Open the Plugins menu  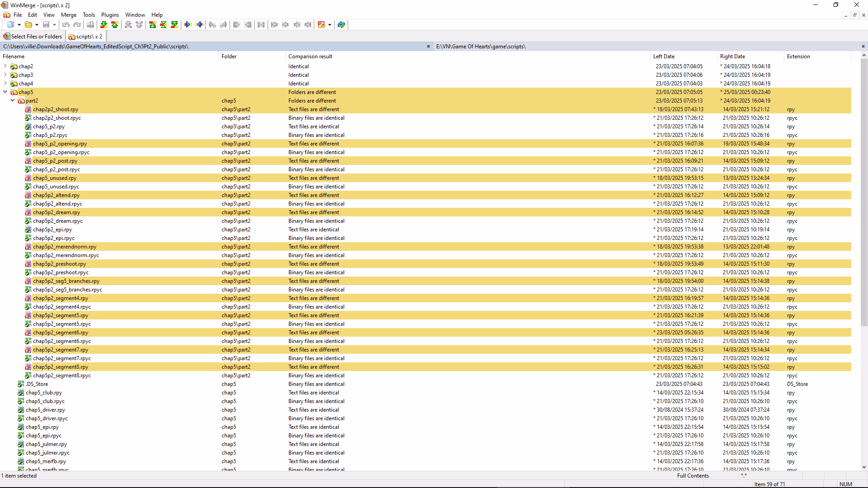pos(110,15)
